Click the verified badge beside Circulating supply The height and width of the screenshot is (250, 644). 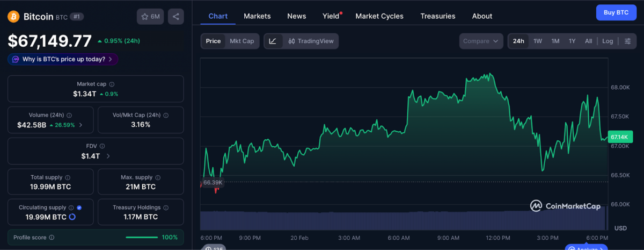pos(79,208)
